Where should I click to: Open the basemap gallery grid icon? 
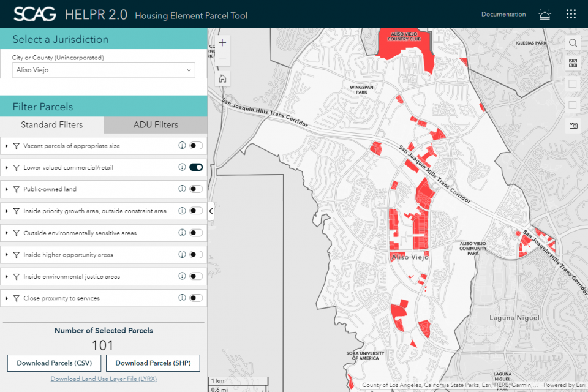point(573,63)
